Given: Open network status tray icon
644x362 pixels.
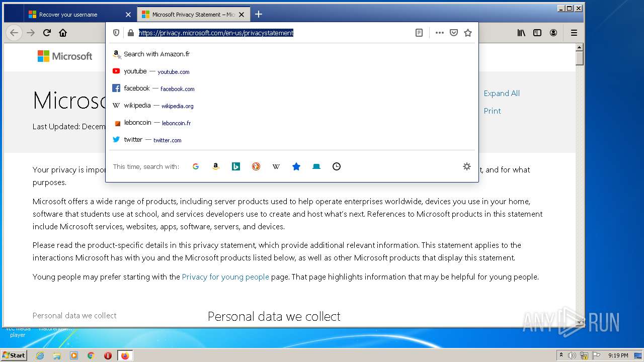Looking at the screenshot, I should (584, 355).
